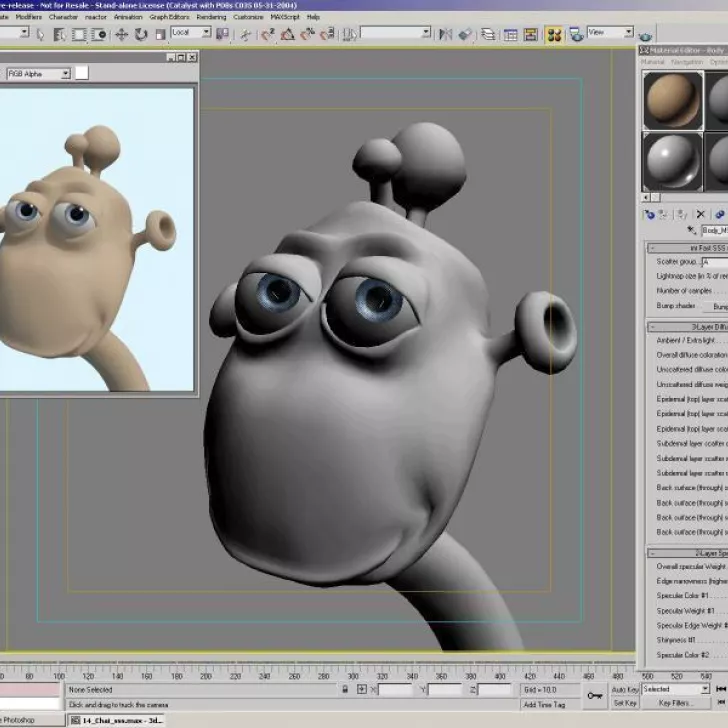The width and height of the screenshot is (728, 728).
Task: Click white color swatch in render window
Action: click(82, 73)
